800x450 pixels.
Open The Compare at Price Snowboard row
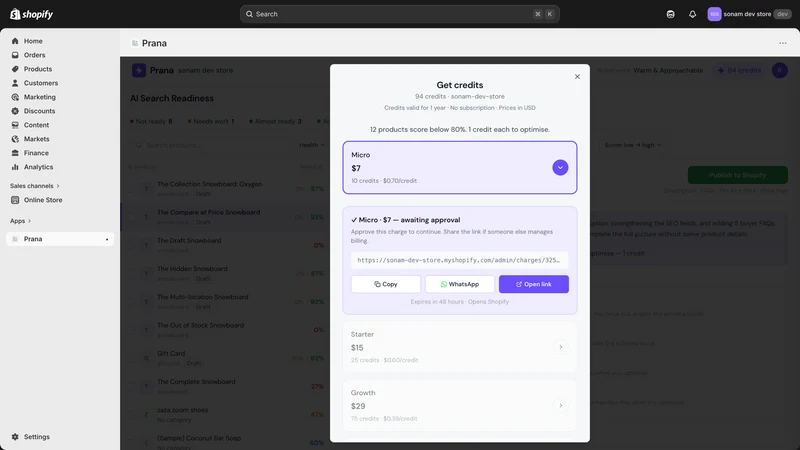(226, 217)
